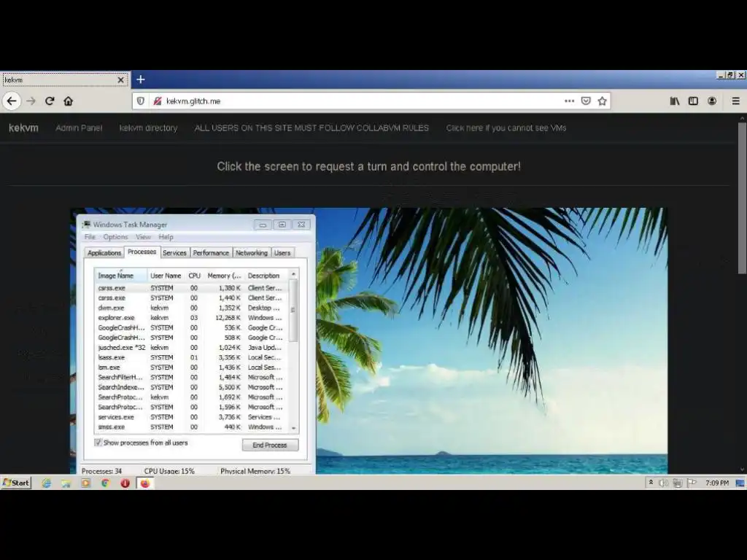Image resolution: width=747 pixels, height=560 pixels.
Task: Switch to the Applications tab
Action: (104, 253)
